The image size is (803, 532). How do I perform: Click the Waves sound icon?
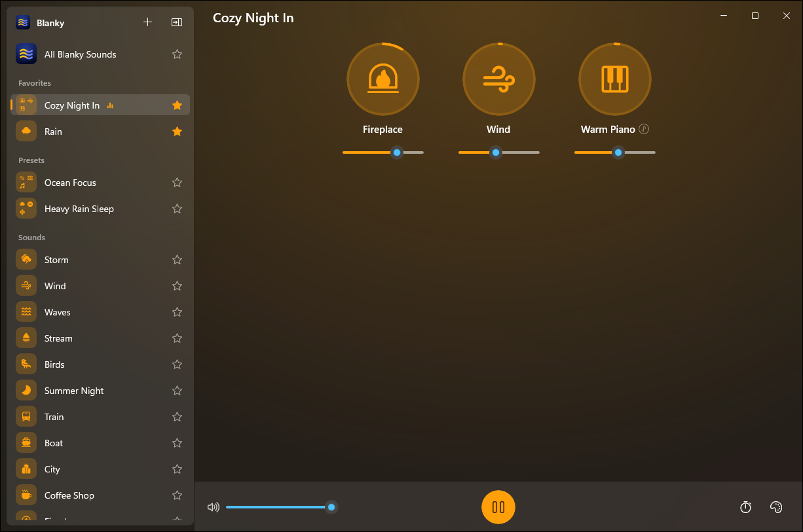(26, 312)
